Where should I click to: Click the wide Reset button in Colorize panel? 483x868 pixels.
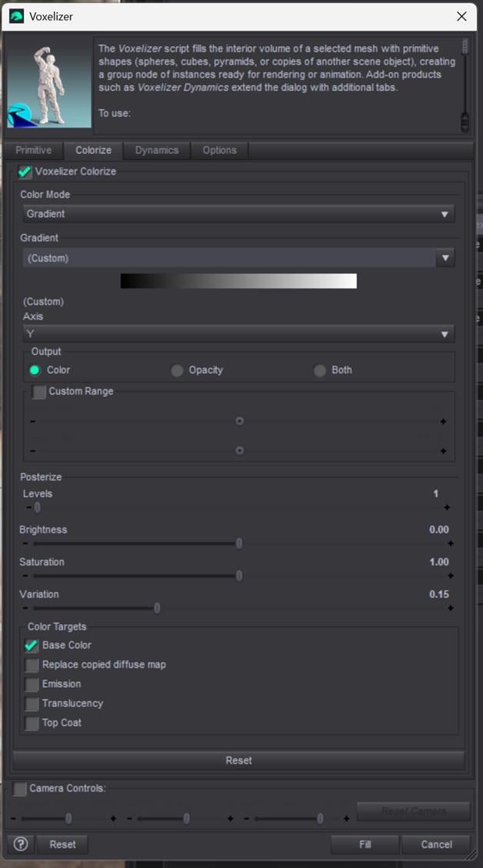click(x=238, y=760)
